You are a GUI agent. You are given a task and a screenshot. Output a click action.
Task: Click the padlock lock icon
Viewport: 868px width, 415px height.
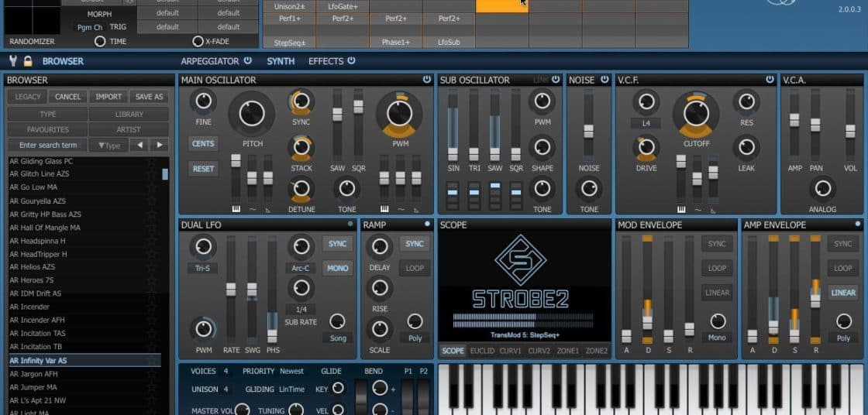(x=28, y=61)
